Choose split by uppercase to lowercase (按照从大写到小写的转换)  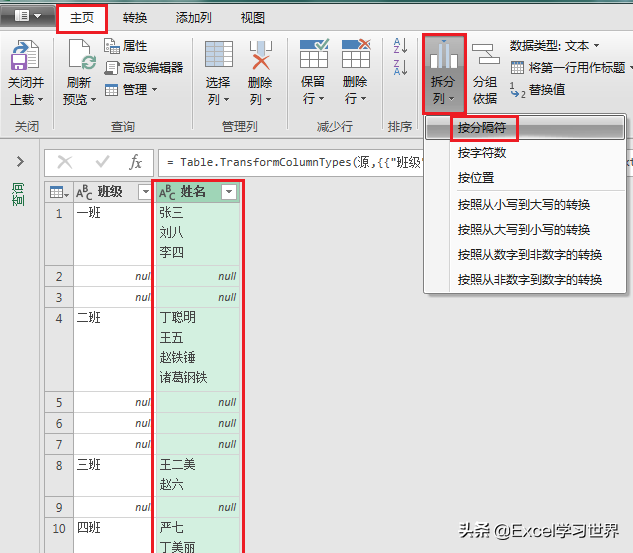pyautogui.click(x=525, y=230)
